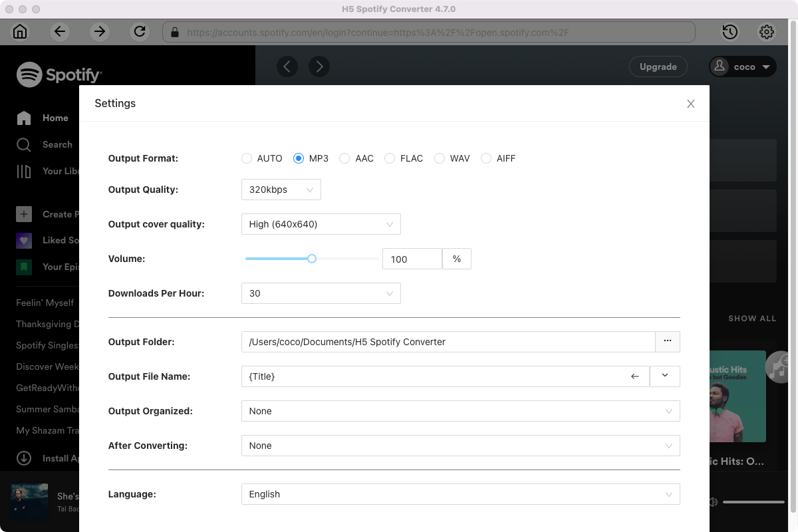Open the Discover Weekly playlist entry
Viewport: 798px width, 532px height.
tap(47, 366)
